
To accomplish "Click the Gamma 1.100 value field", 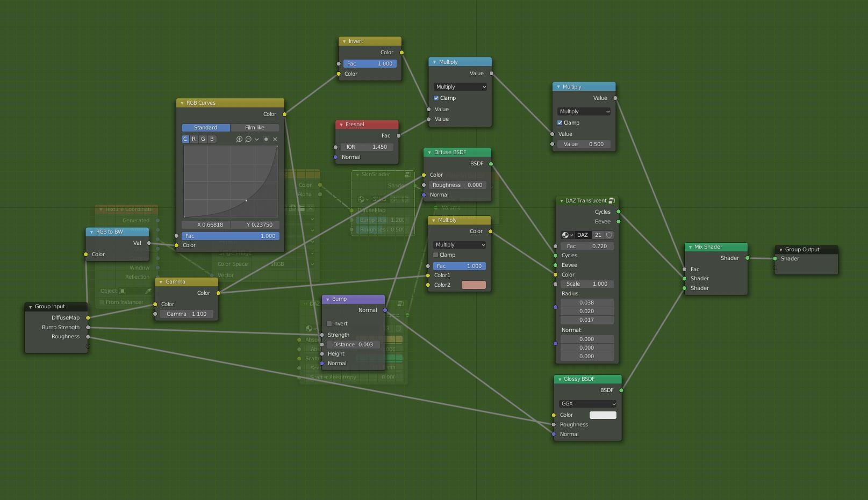I will [x=186, y=314].
